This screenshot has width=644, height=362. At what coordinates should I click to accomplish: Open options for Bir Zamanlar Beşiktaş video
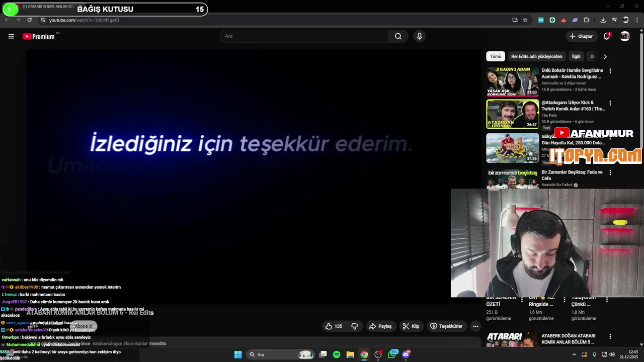610,172
